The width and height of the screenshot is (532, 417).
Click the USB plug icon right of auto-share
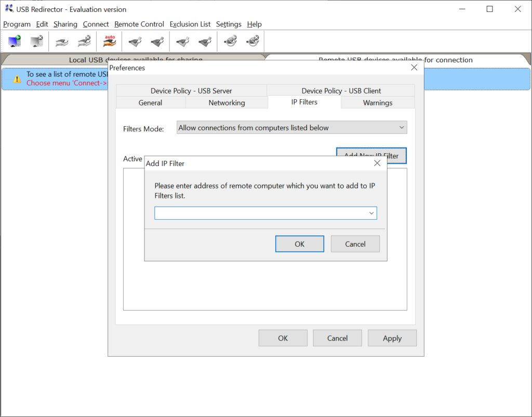135,42
